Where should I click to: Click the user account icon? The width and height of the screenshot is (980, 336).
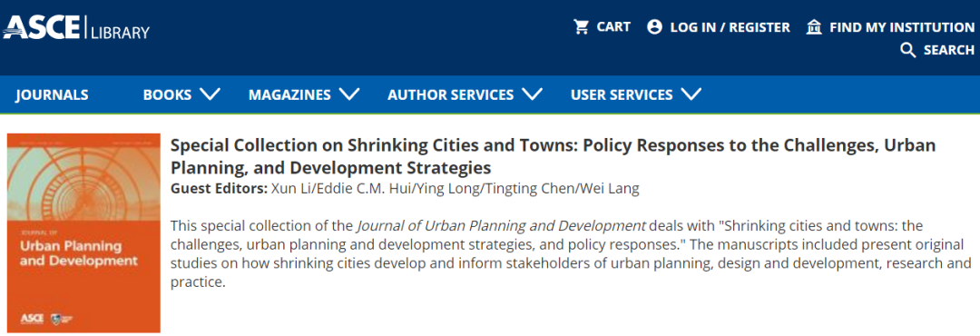coord(654,27)
